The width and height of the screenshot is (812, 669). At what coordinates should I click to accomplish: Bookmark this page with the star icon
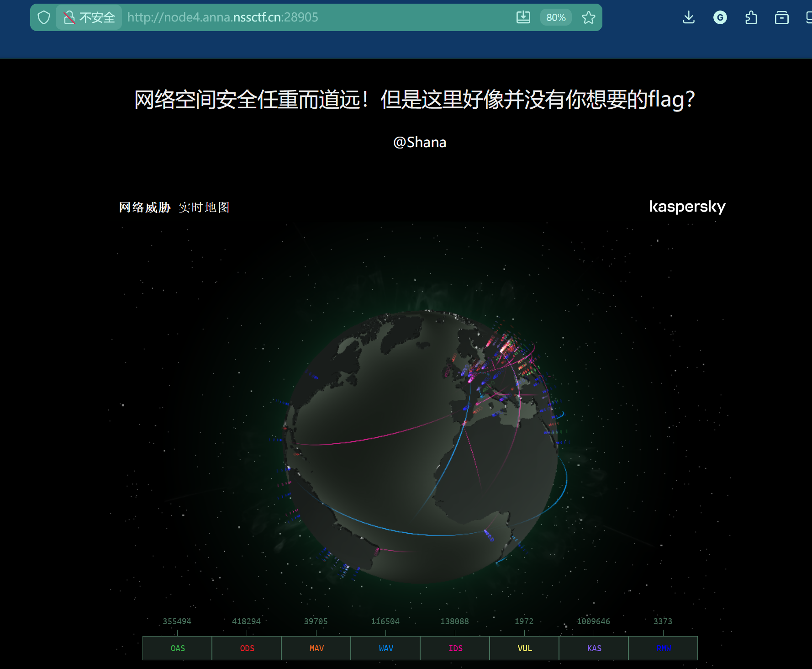click(x=588, y=18)
